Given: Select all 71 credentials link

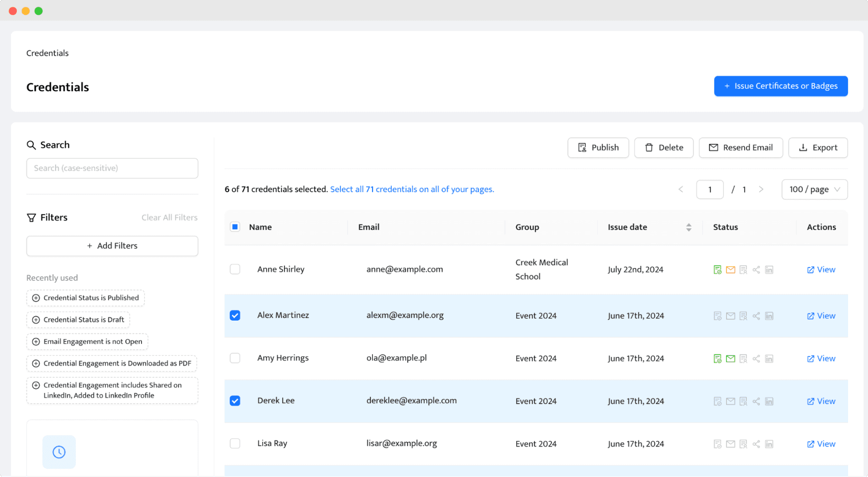Looking at the screenshot, I should [412, 189].
